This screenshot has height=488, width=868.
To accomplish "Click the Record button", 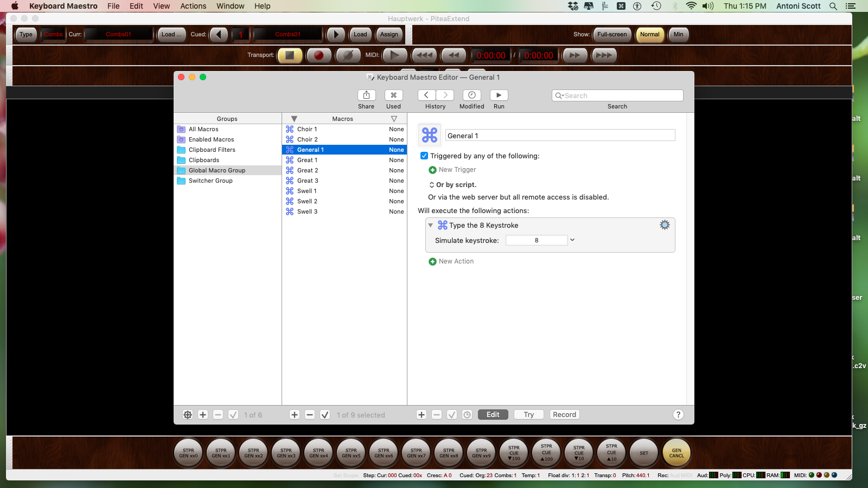I will [564, 415].
